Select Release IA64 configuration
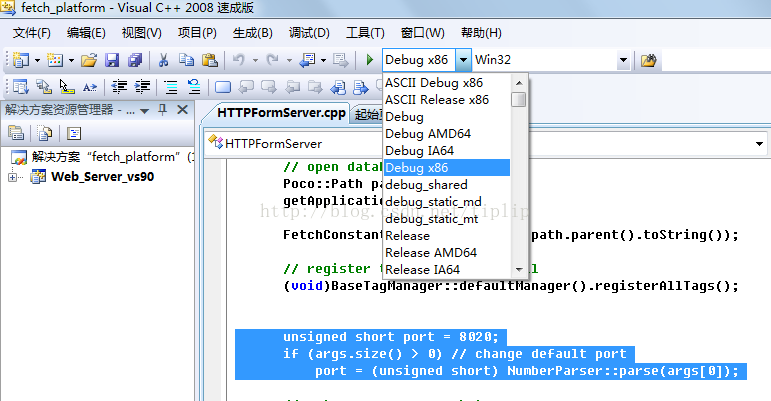The height and width of the screenshot is (401, 771). (x=447, y=269)
